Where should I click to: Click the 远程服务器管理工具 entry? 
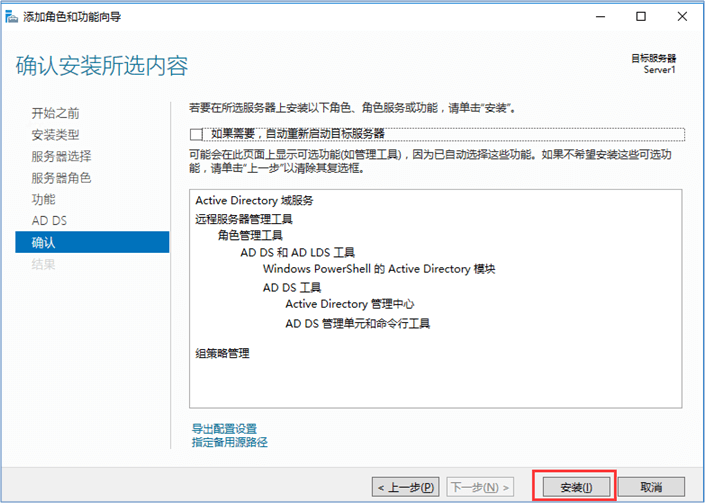click(244, 219)
